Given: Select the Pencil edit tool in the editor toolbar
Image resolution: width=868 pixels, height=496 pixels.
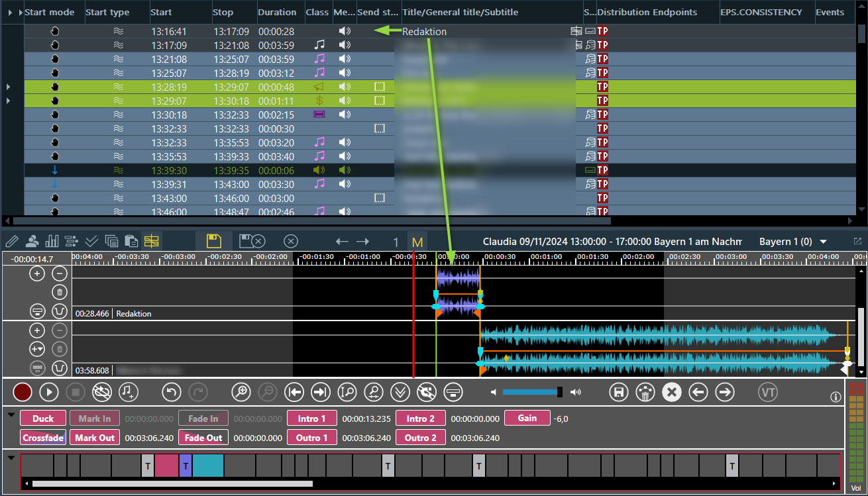Looking at the screenshot, I should 11,241.
